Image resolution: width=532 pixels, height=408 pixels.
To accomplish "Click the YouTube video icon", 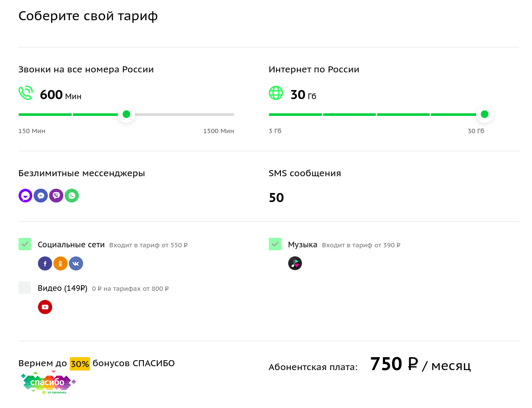I will click(45, 307).
